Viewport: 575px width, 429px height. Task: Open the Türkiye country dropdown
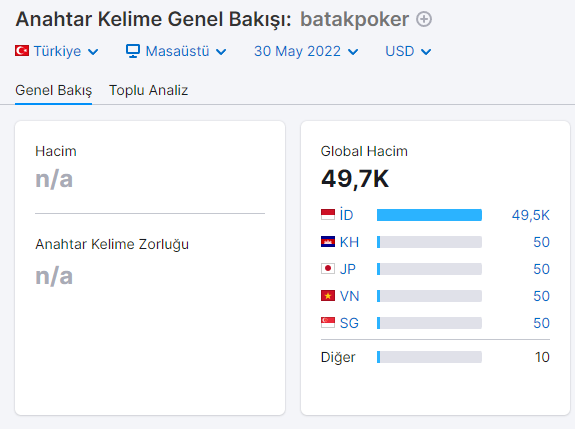tap(57, 51)
